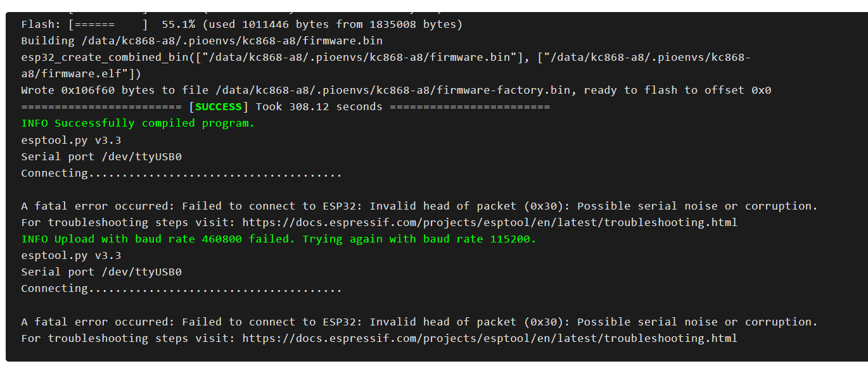
Task: Click the 'Took 308.12 seconds' text
Action: (x=319, y=107)
